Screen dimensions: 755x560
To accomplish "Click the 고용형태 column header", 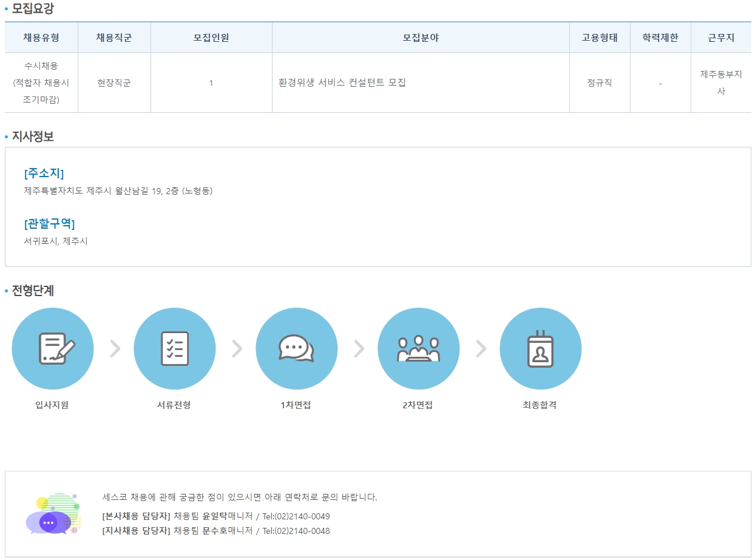I will (600, 38).
